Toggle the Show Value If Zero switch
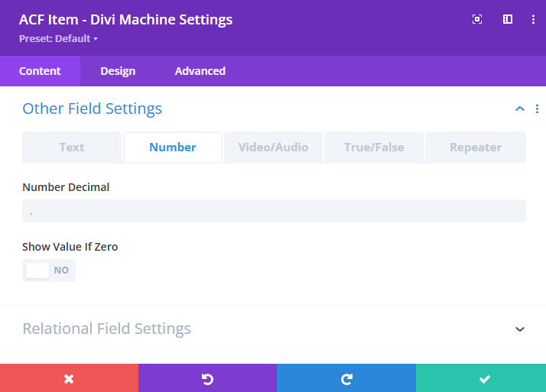 click(49, 271)
